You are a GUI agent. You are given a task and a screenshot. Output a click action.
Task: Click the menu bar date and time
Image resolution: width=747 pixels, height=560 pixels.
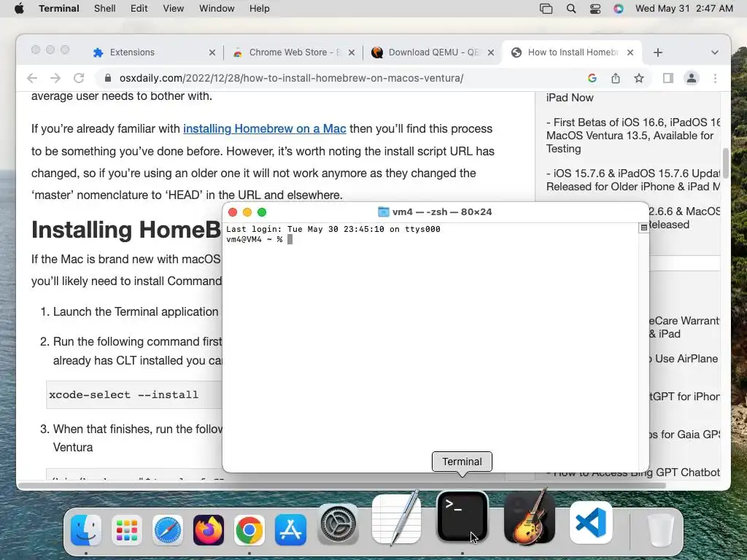point(684,9)
